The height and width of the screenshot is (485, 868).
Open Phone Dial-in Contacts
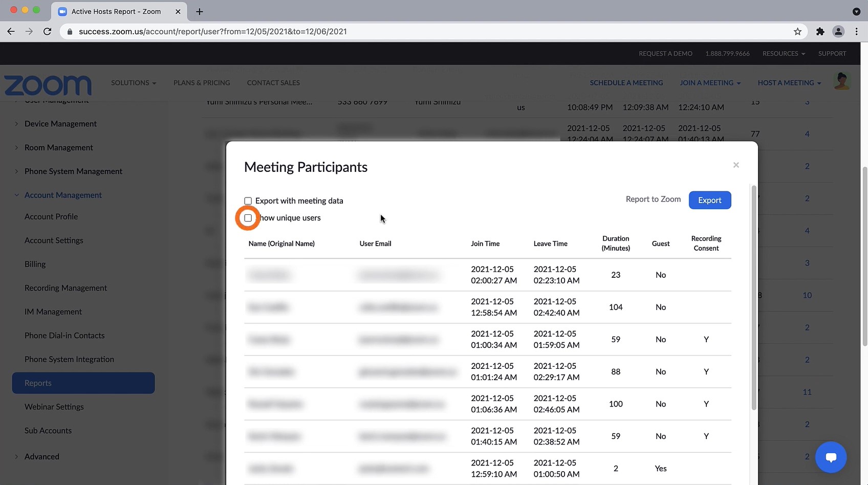(x=64, y=336)
